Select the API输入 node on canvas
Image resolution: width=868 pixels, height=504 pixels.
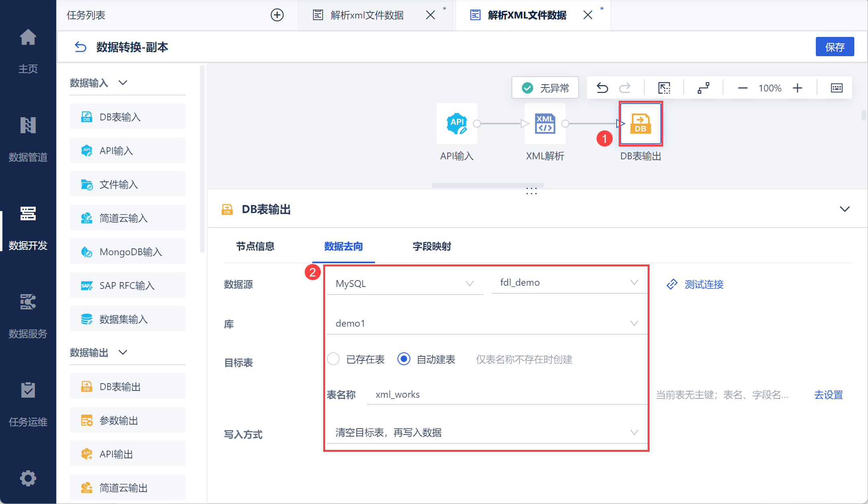(x=456, y=124)
